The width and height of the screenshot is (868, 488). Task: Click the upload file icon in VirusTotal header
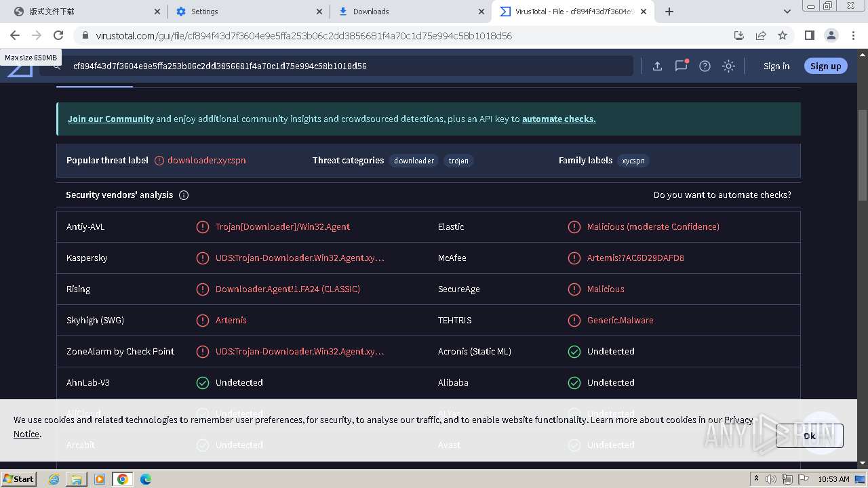tap(657, 66)
